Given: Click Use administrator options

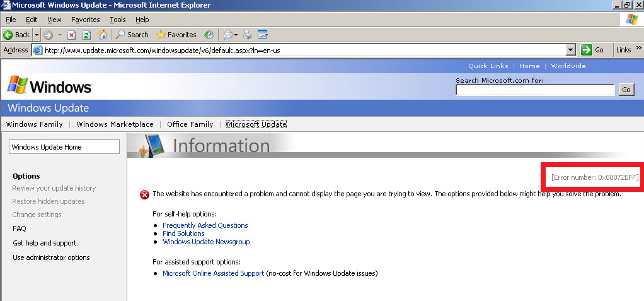Looking at the screenshot, I should pyautogui.click(x=51, y=257).
